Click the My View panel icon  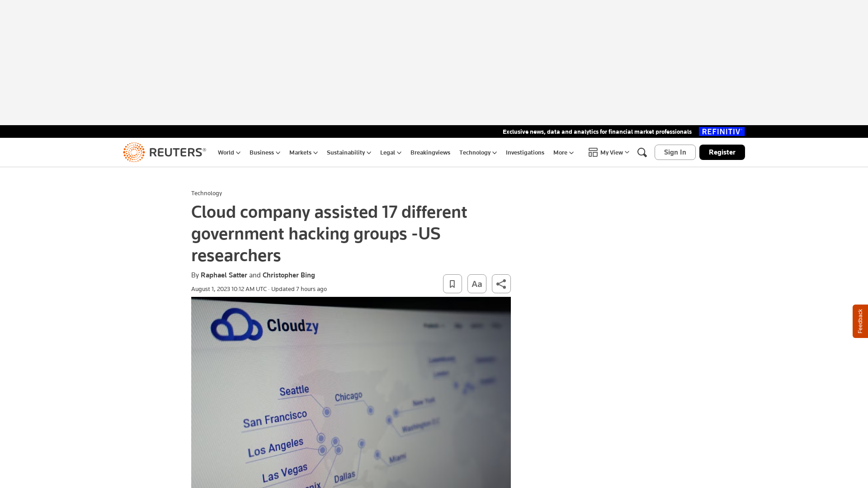point(593,152)
